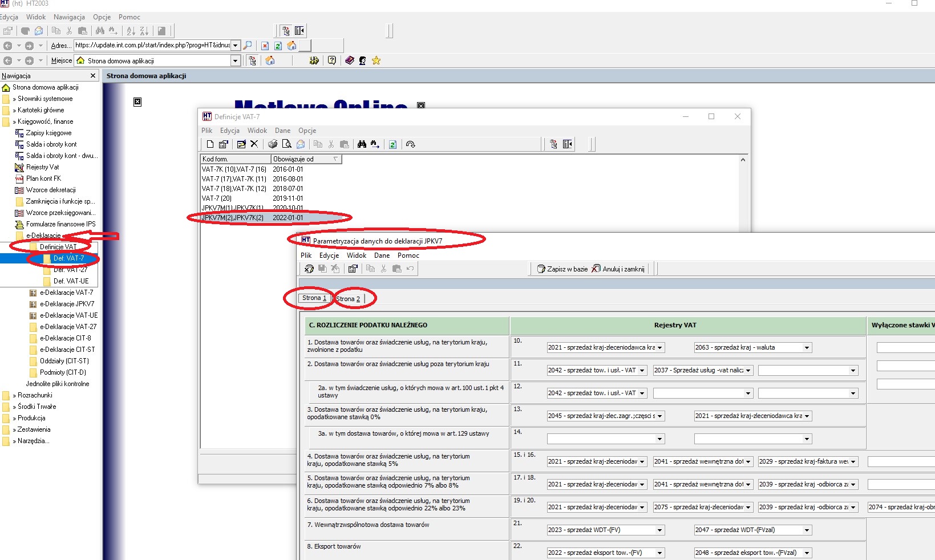Click the question mark help icon

click(x=331, y=60)
